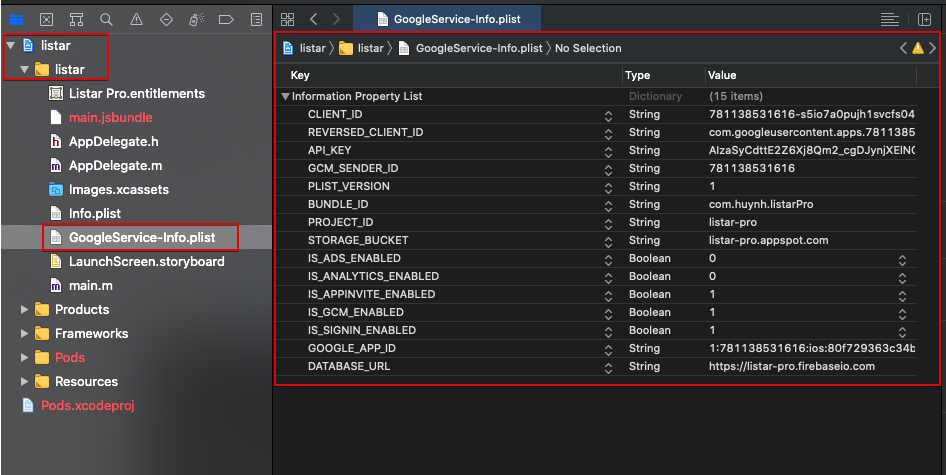This screenshot has height=475, width=946.
Task: Open the Source Control navigator
Action: click(46, 19)
